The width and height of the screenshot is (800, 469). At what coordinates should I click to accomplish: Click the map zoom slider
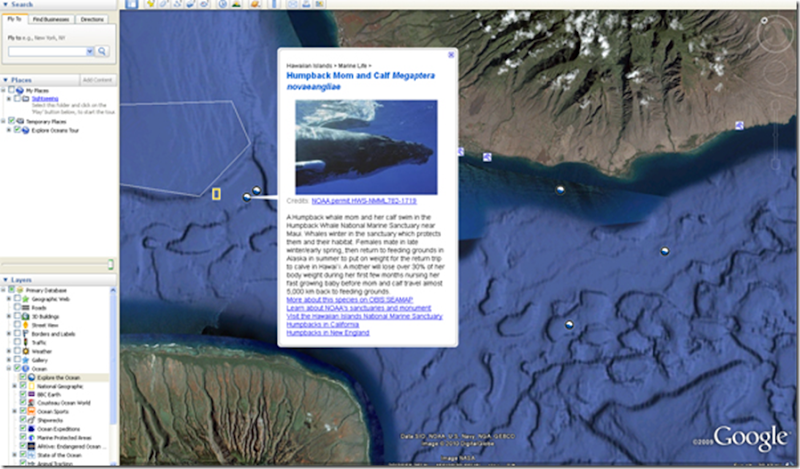click(x=776, y=136)
